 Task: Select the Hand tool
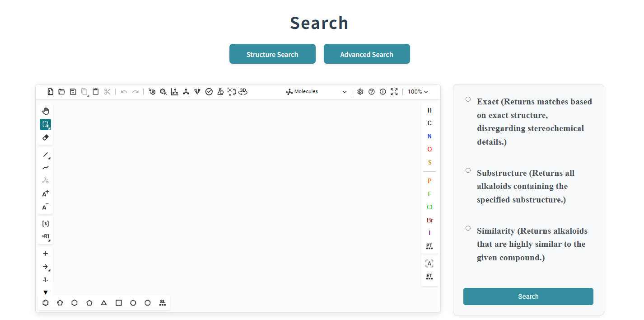[46, 111]
